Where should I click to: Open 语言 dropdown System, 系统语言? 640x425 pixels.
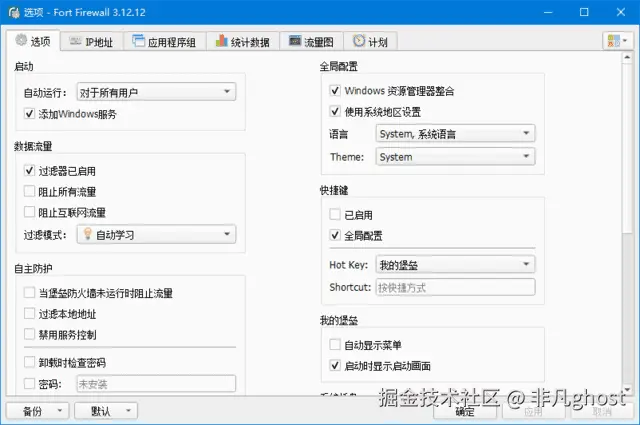pyautogui.click(x=455, y=134)
